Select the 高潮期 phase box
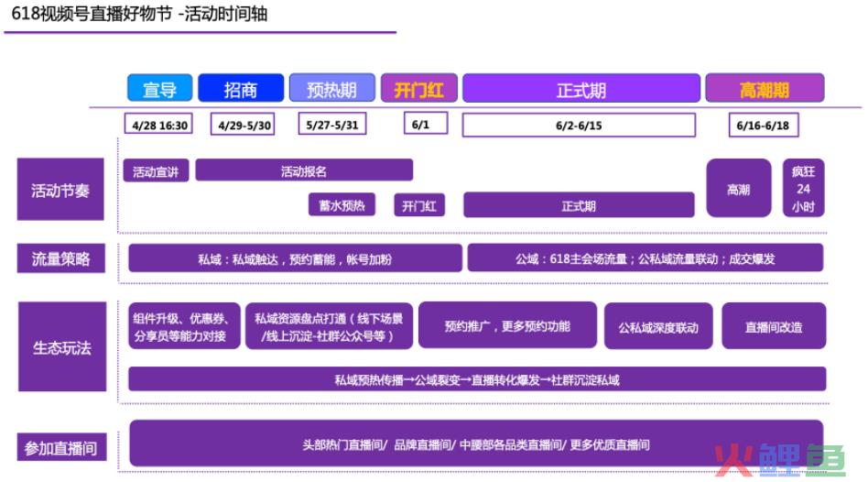868x482 pixels. (765, 88)
